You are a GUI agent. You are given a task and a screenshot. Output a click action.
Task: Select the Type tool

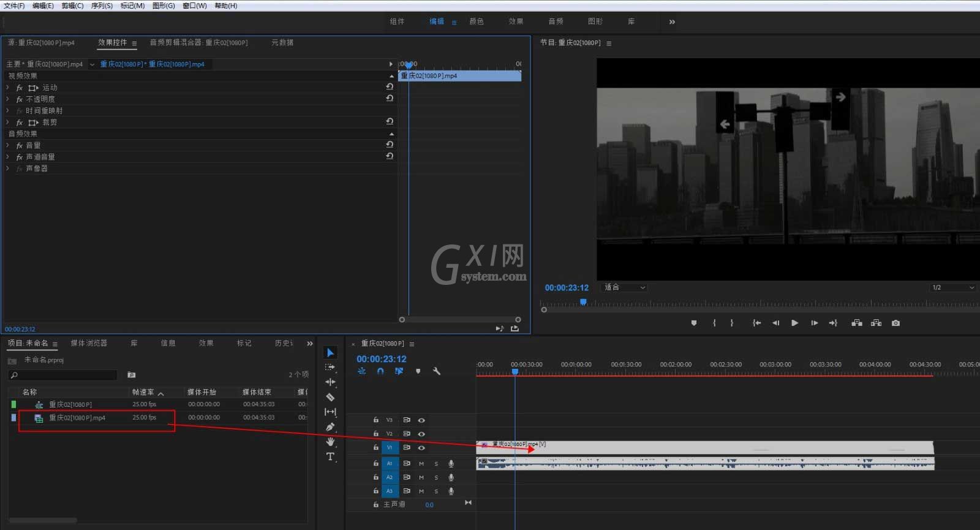point(330,456)
